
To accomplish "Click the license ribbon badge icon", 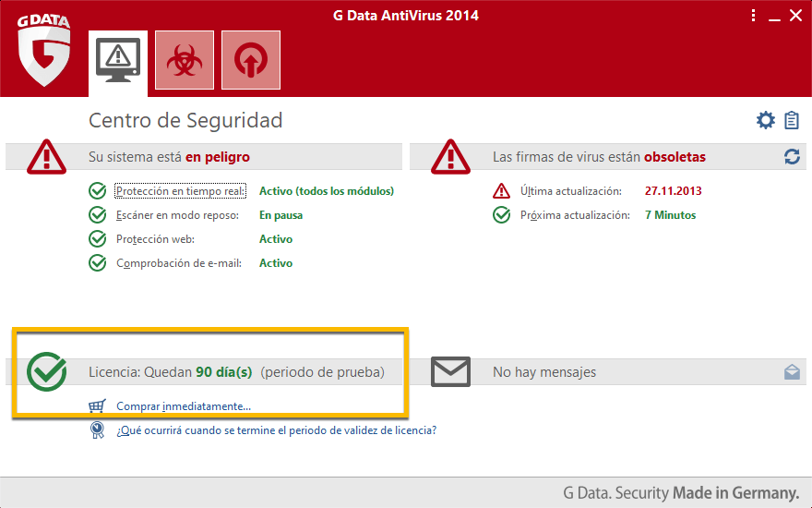I will [98, 429].
